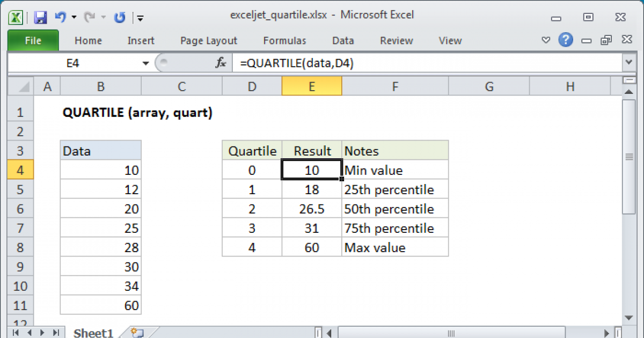
Task: Toggle ribbon minimize chevron near Help
Action: tap(546, 40)
